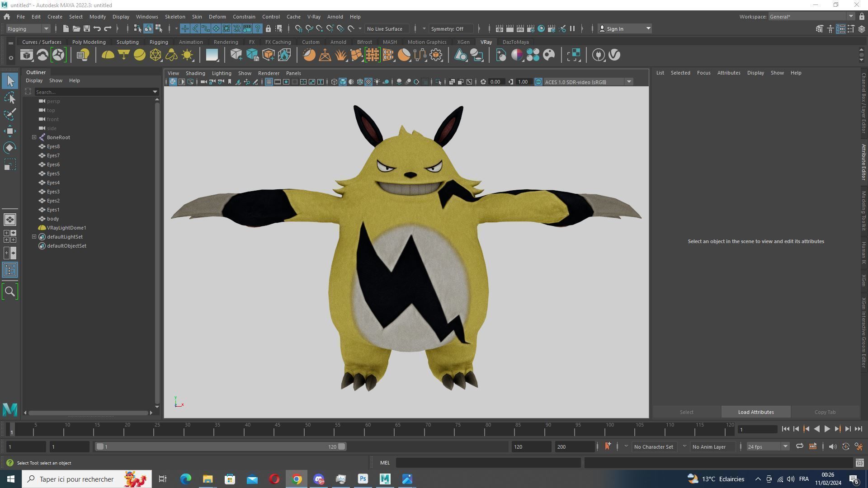Select the Move tool in the toolbox

(x=10, y=131)
